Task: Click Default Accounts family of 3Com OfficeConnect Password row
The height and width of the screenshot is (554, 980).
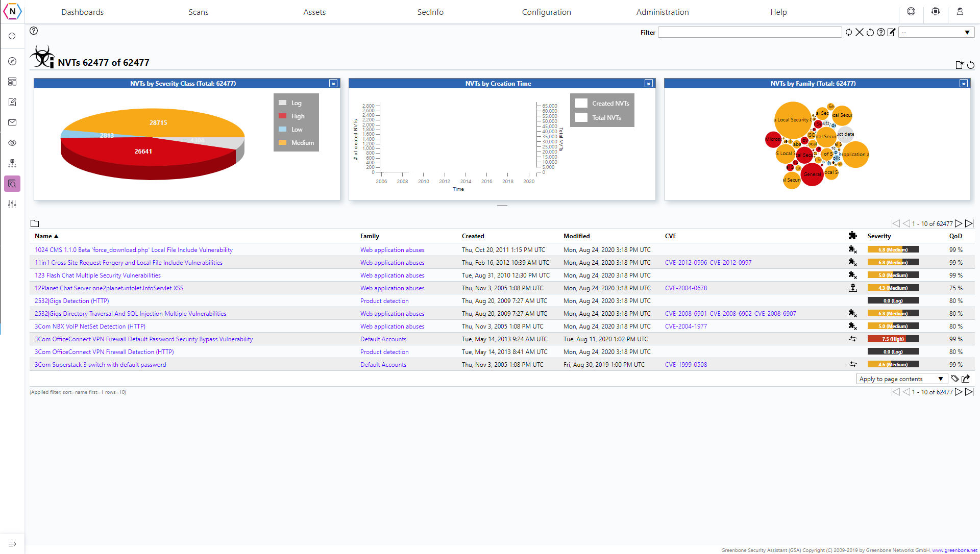Action: (x=383, y=339)
